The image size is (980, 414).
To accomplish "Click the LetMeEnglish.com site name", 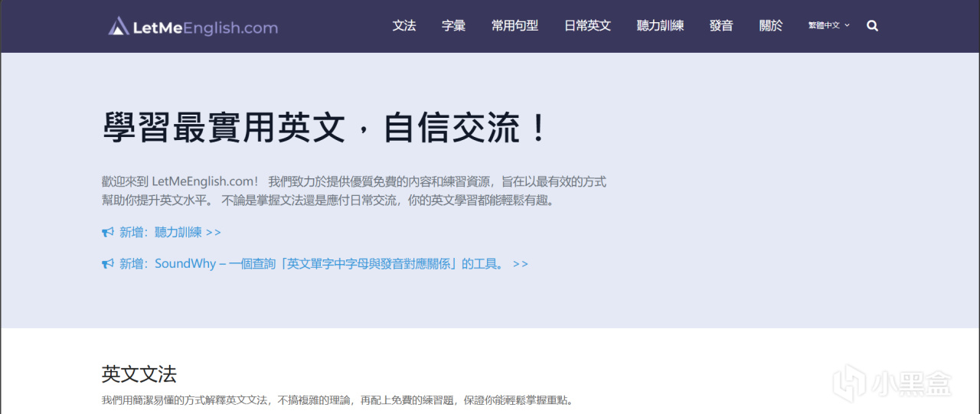I will point(205,28).
